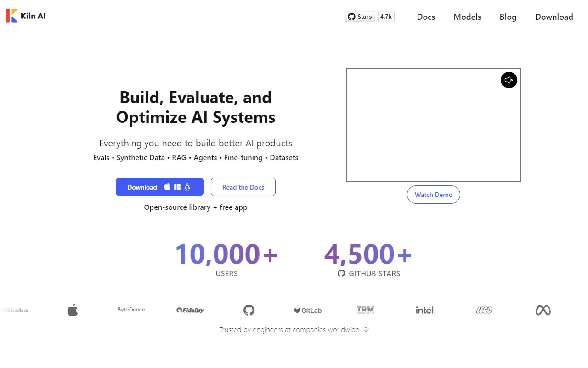Click the Apple logo in company row

click(73, 310)
